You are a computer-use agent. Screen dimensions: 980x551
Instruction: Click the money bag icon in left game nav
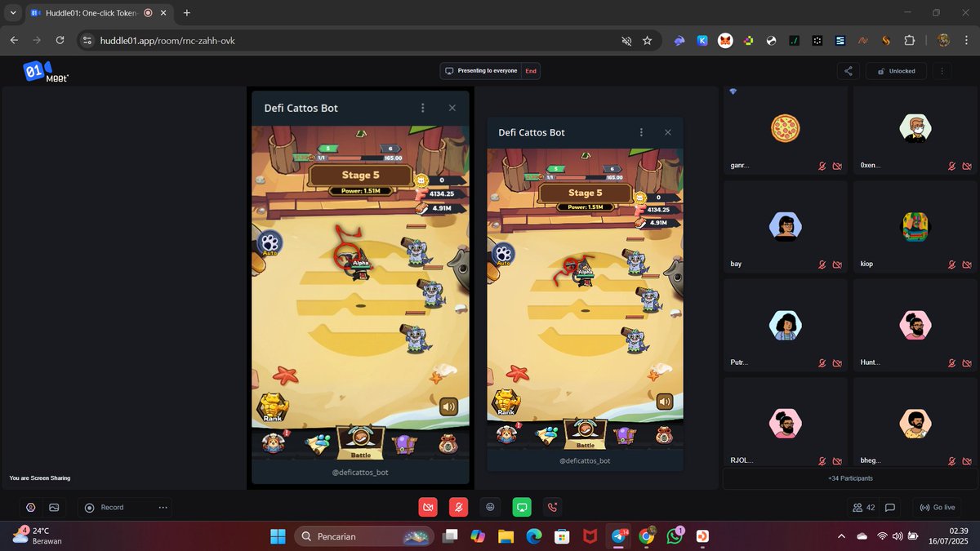point(448,443)
